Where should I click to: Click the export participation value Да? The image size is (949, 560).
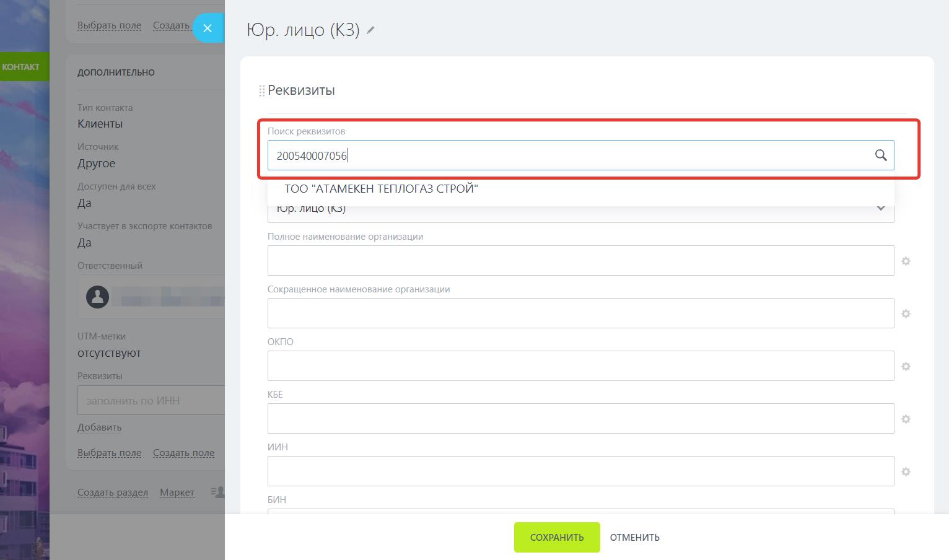(x=84, y=243)
